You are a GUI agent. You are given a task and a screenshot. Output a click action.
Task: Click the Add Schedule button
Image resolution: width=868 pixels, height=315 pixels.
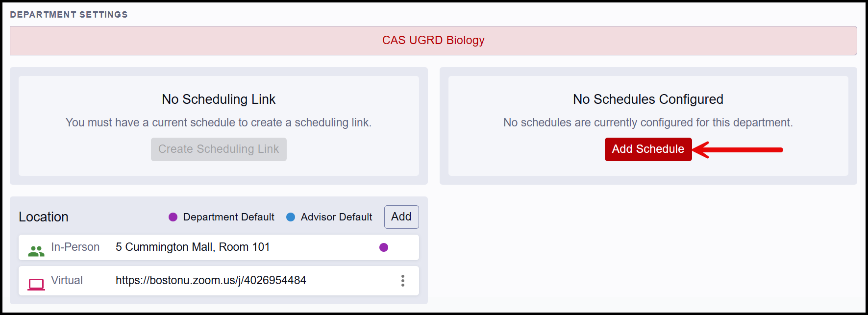pos(648,149)
